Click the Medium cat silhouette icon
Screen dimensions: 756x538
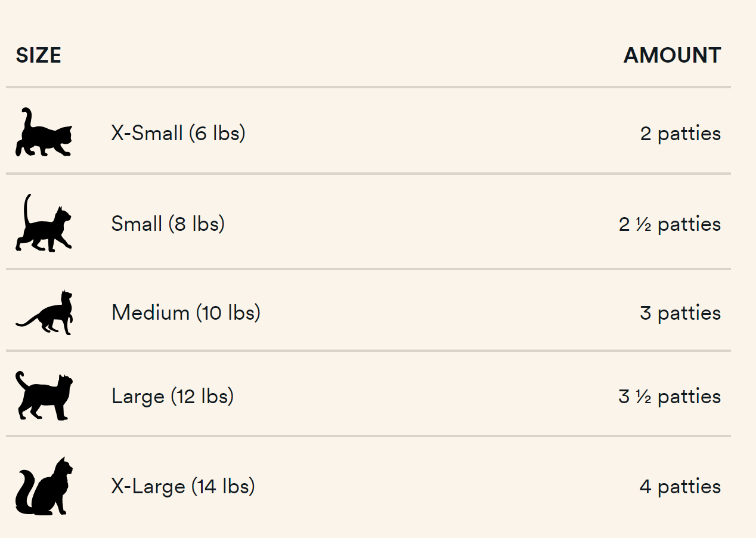(x=44, y=313)
